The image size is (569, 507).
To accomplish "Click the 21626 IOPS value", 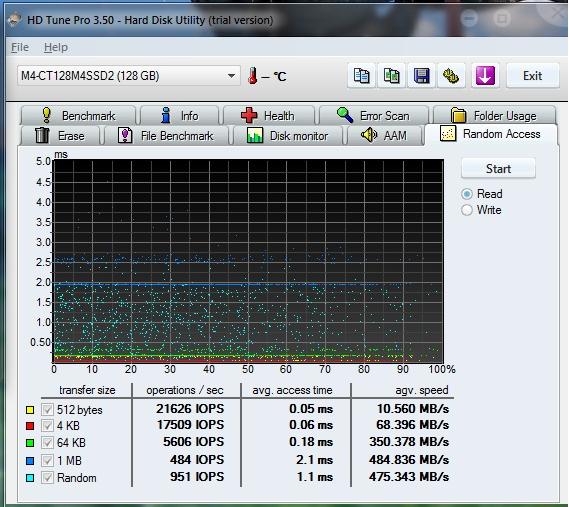I will point(190,409).
